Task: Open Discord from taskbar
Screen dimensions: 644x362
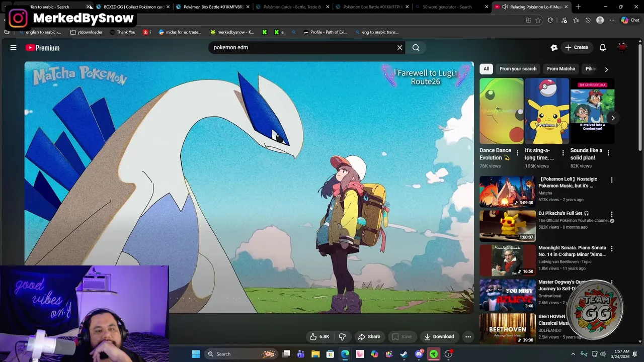Action: pos(419,354)
